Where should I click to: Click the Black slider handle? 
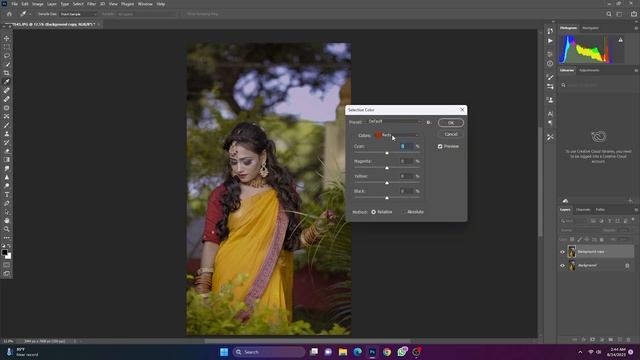387,198
